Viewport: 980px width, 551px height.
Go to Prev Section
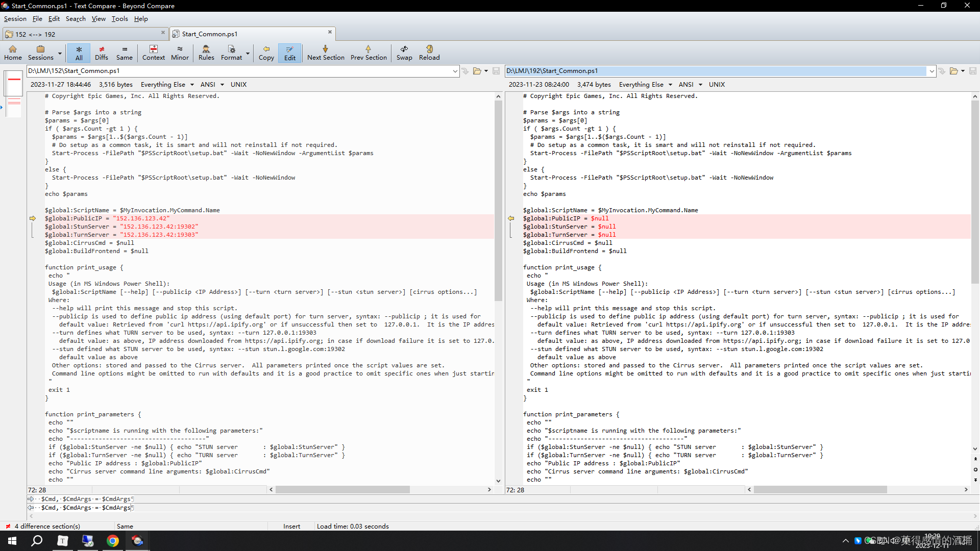(x=369, y=53)
